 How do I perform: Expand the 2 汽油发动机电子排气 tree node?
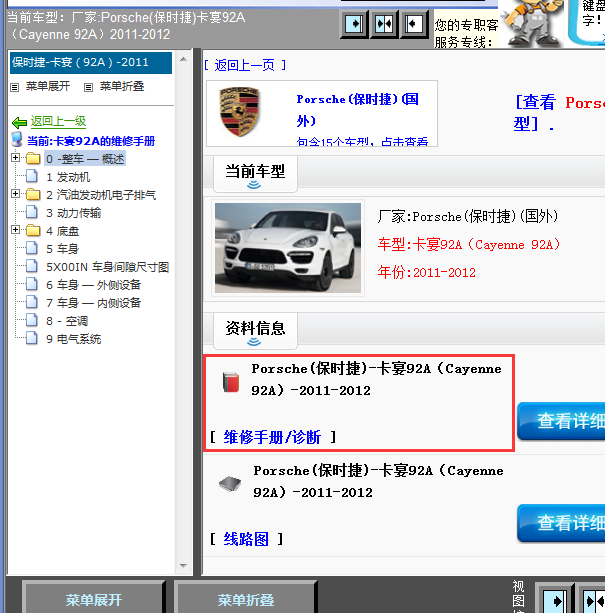[15, 194]
